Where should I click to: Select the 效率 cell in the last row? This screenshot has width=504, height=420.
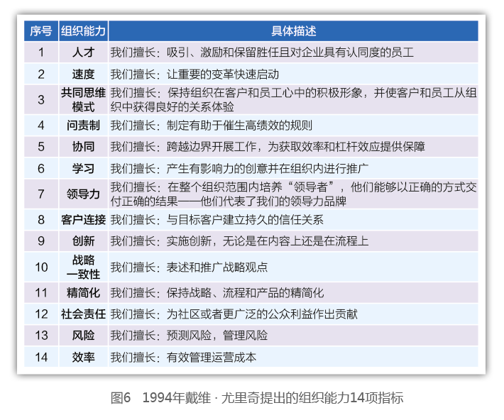[x=83, y=357]
